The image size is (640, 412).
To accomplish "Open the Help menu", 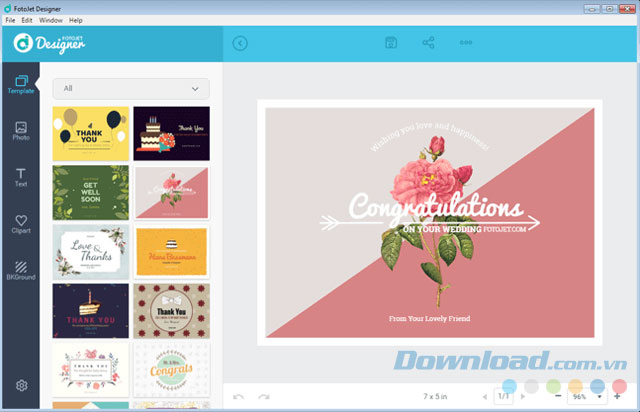I will [x=76, y=20].
